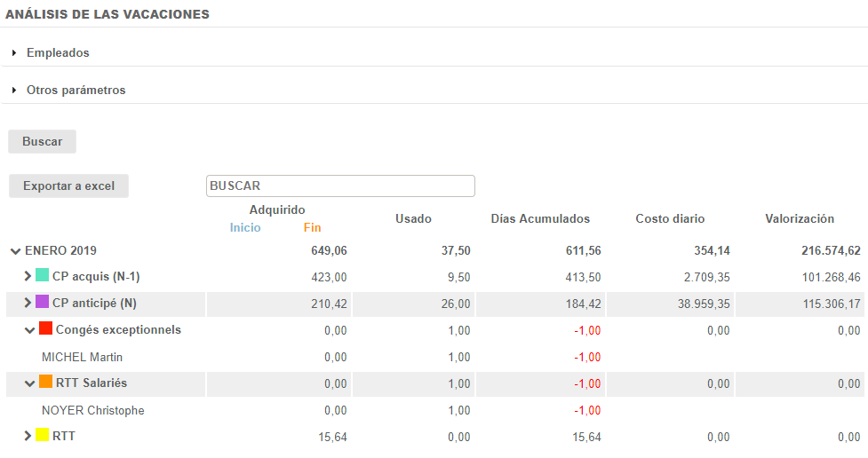This screenshot has height=458, width=868.
Task: Focus the BUSCAR search field
Action: 340,186
